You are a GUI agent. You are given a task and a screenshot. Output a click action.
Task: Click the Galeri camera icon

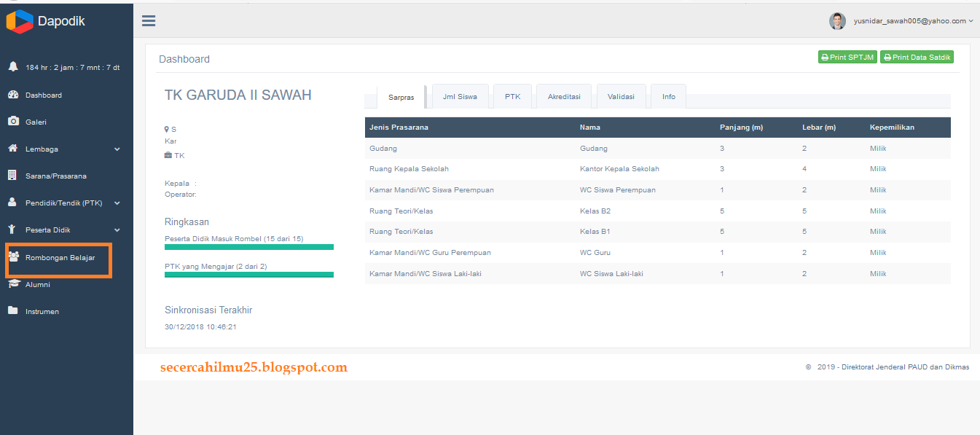[13, 122]
